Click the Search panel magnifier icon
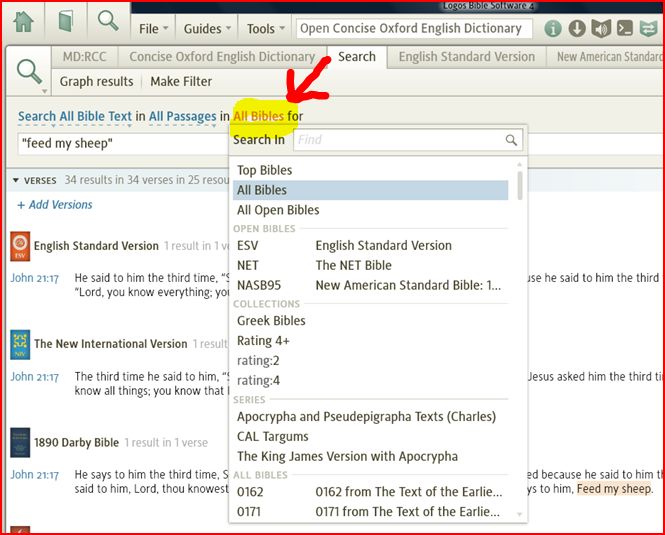This screenshot has height=535, width=665. tap(29, 72)
